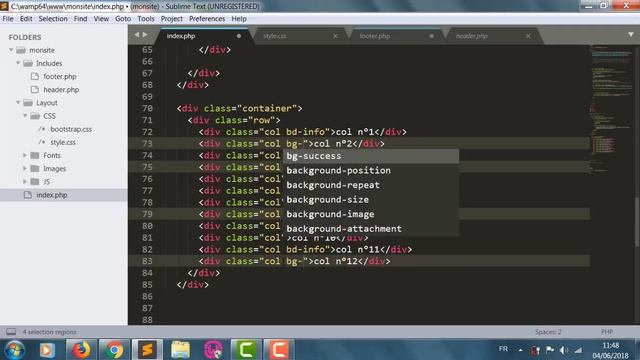Open file explorer from the taskbar

click(x=180, y=350)
